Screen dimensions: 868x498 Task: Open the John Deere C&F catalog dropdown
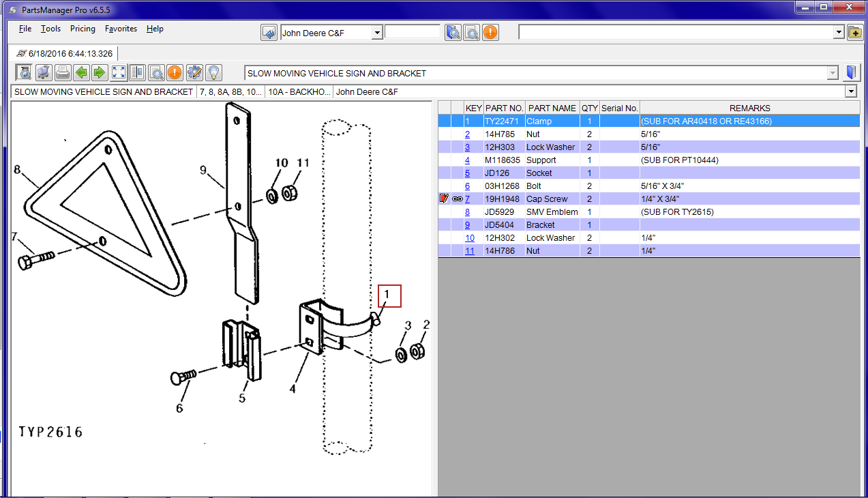(377, 33)
